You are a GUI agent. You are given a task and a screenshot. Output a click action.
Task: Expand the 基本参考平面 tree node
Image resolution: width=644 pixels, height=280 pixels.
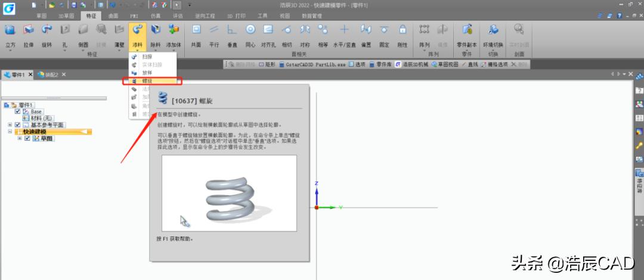pos(10,125)
